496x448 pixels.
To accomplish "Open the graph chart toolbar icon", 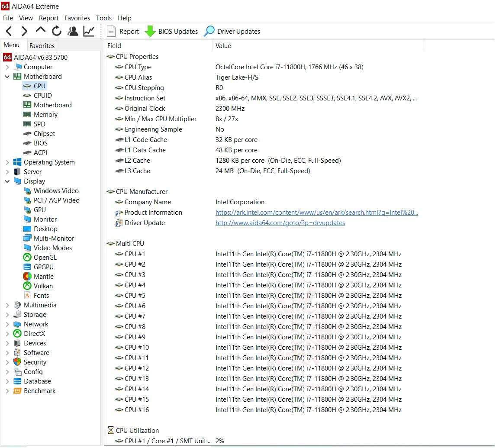I will [89, 31].
